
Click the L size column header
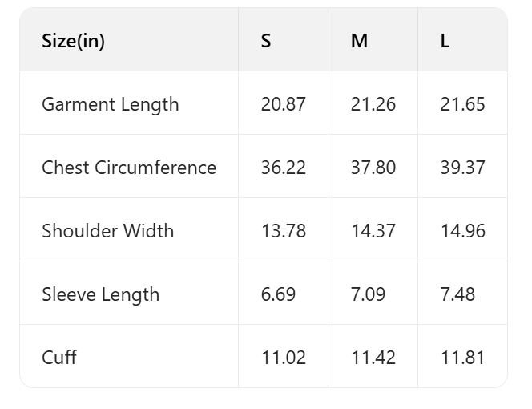[x=445, y=41]
